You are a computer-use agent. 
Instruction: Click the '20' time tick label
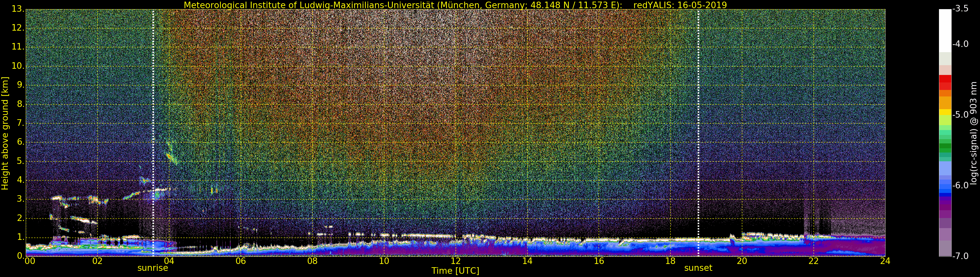click(x=742, y=261)
